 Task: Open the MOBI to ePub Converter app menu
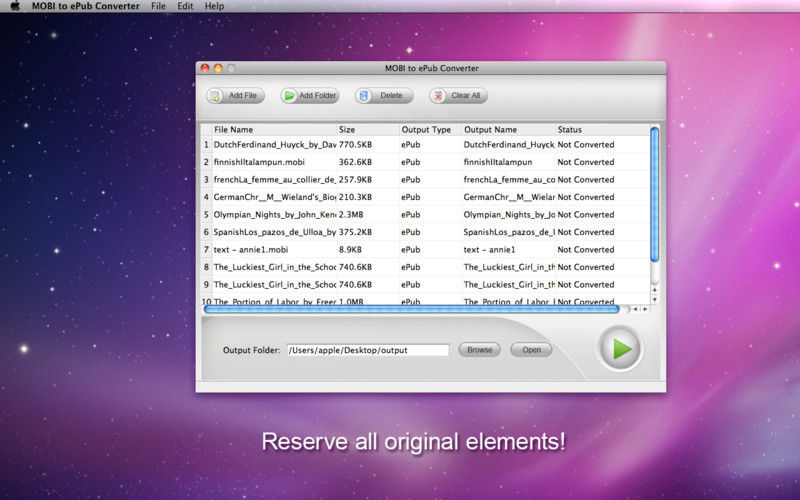(85, 6)
